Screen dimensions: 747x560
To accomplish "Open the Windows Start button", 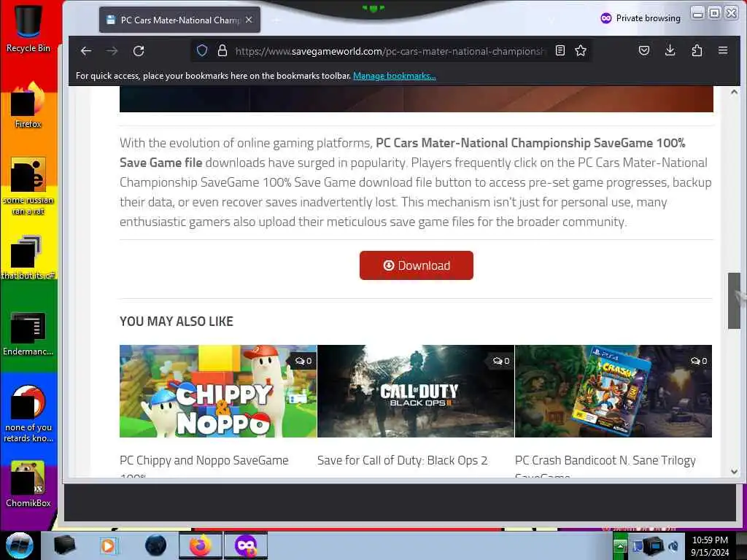I will (20, 545).
